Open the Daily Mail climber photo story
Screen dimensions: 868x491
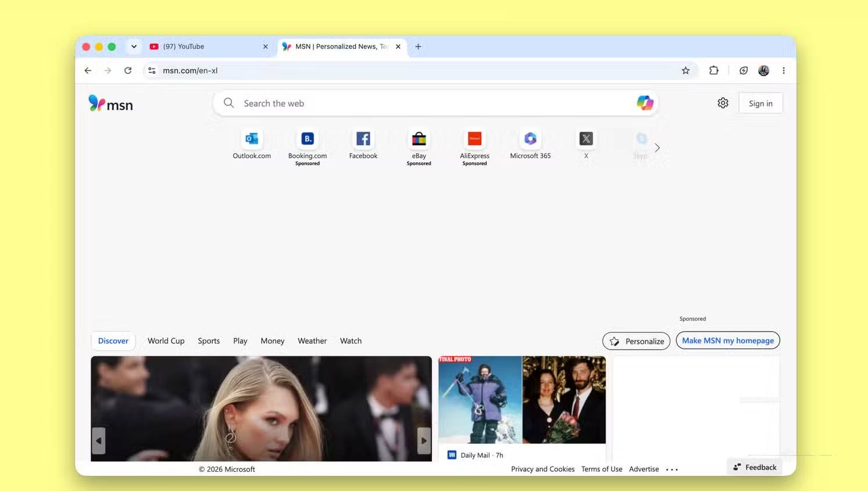522,400
